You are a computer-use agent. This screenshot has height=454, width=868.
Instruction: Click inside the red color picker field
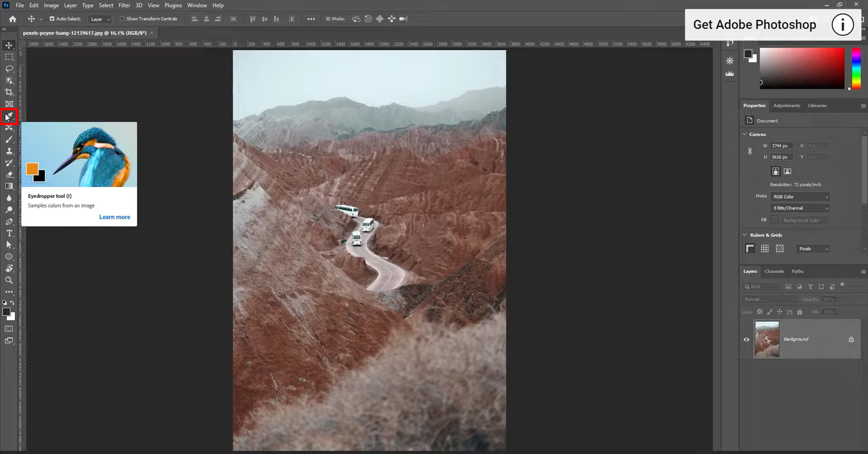(802, 68)
